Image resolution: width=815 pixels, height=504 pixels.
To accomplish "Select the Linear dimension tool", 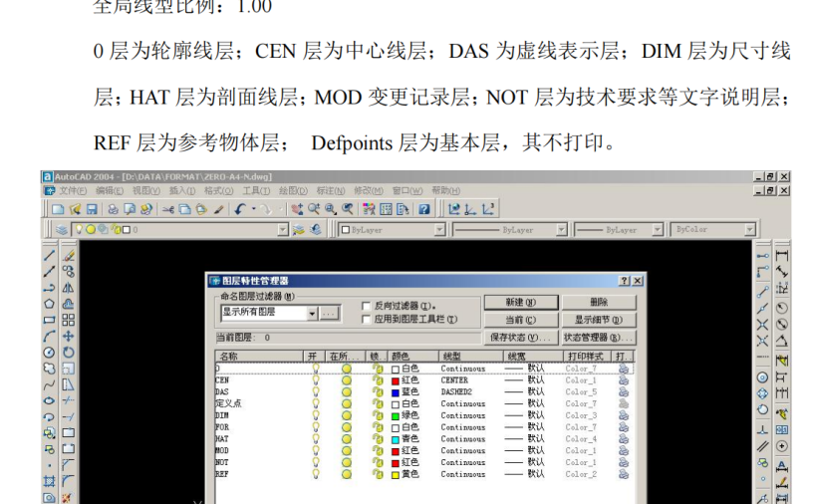I will point(782,255).
